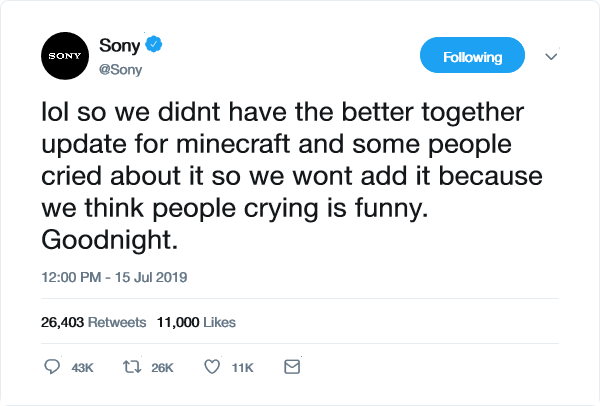
Task: Click the 26K retweet count
Action: point(162,368)
